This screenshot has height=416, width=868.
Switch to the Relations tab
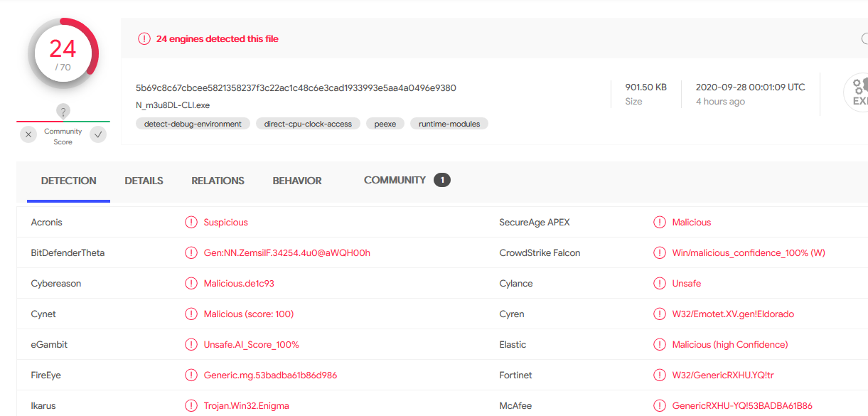click(218, 181)
